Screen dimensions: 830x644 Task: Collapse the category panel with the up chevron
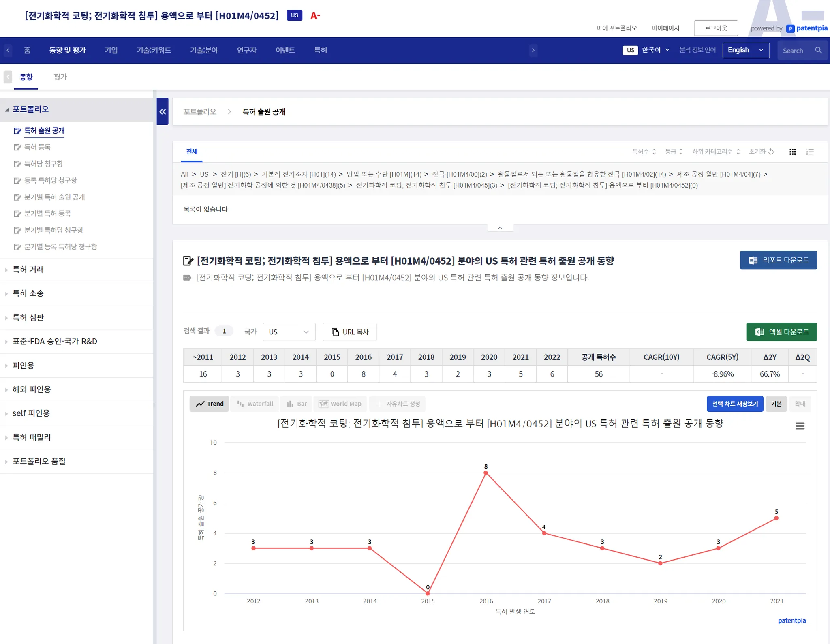(500, 228)
